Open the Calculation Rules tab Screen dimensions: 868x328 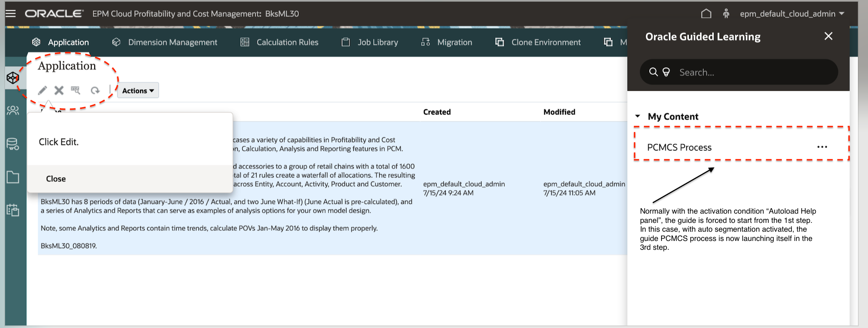tap(279, 42)
